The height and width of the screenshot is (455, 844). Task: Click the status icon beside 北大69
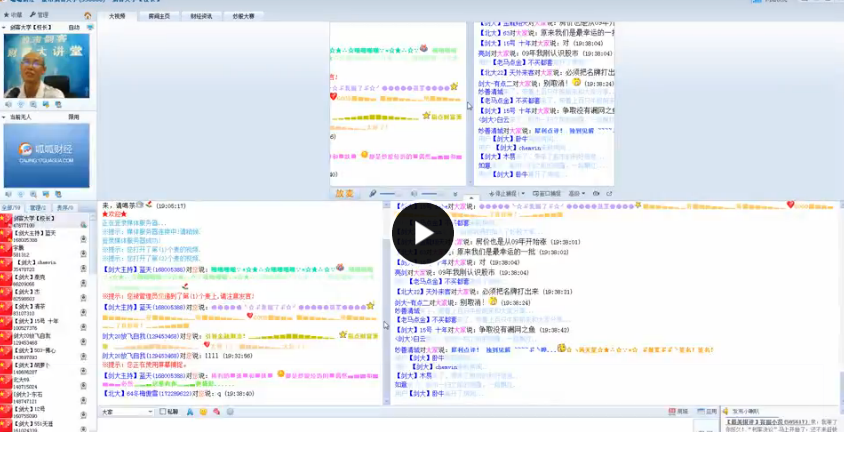click(83, 386)
